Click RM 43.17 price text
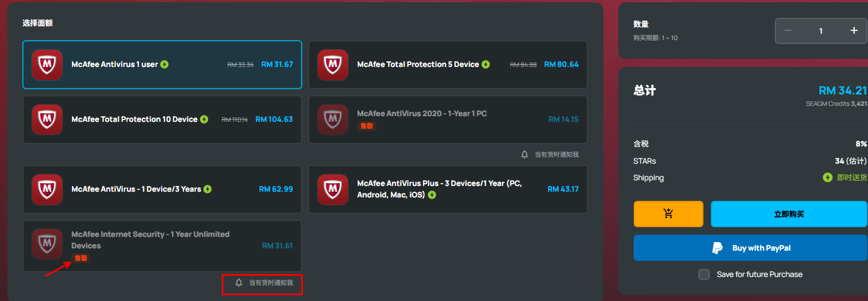 pyautogui.click(x=563, y=189)
